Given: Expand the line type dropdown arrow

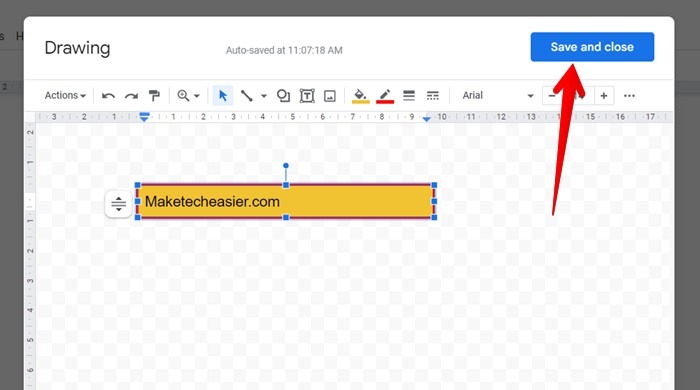Looking at the screenshot, I should [264, 96].
